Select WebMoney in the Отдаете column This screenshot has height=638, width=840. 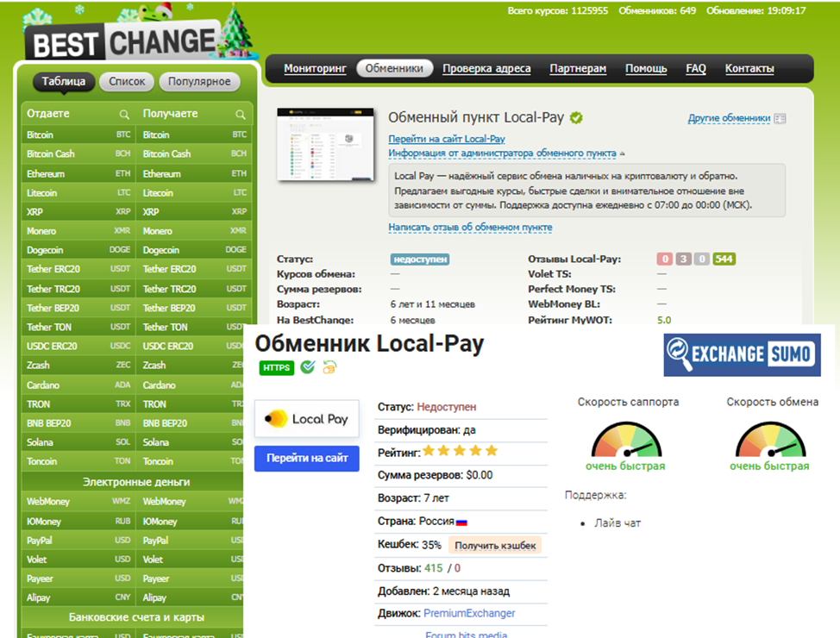[78, 502]
